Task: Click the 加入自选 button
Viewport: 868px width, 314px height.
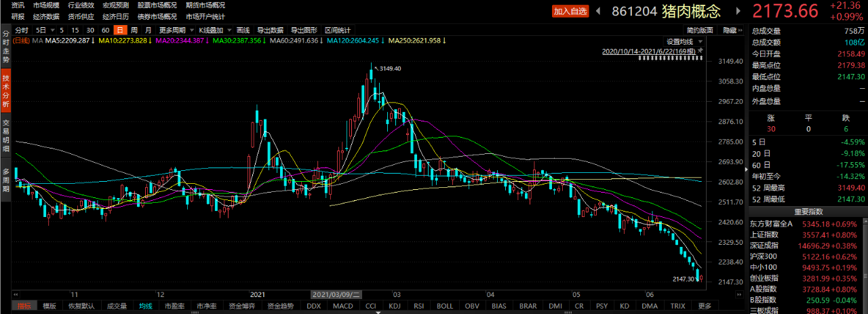Action: point(570,11)
